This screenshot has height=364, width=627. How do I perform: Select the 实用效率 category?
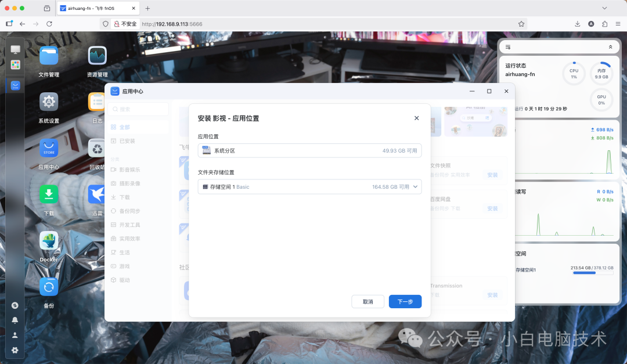coord(138,239)
